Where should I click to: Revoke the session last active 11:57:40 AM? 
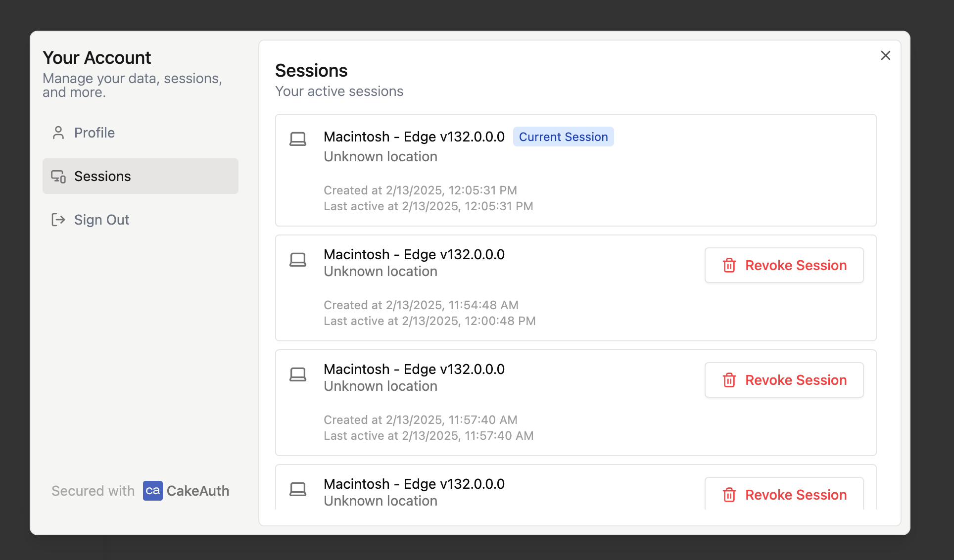click(784, 380)
